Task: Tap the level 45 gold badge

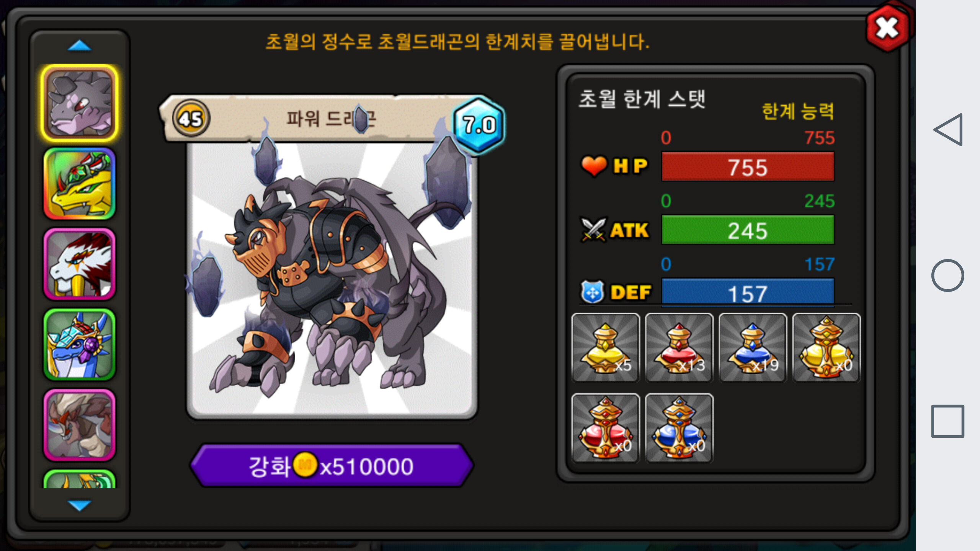Action: click(x=191, y=118)
